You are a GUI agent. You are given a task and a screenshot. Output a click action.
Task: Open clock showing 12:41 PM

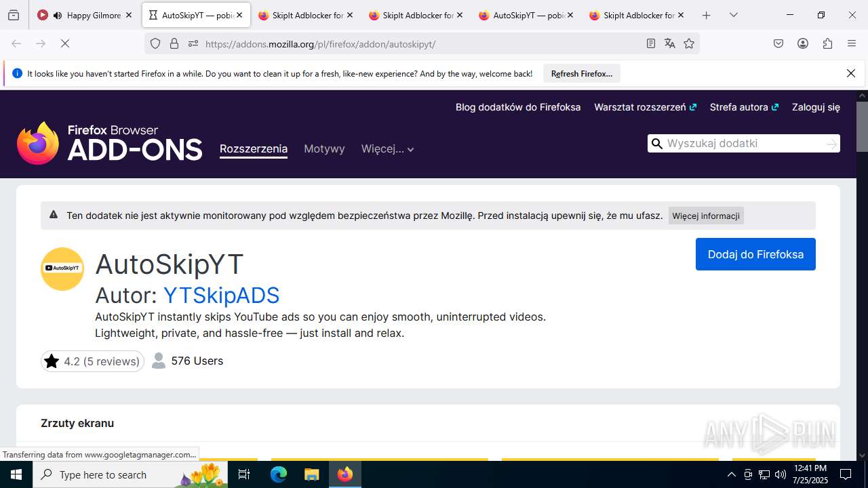tap(810, 474)
